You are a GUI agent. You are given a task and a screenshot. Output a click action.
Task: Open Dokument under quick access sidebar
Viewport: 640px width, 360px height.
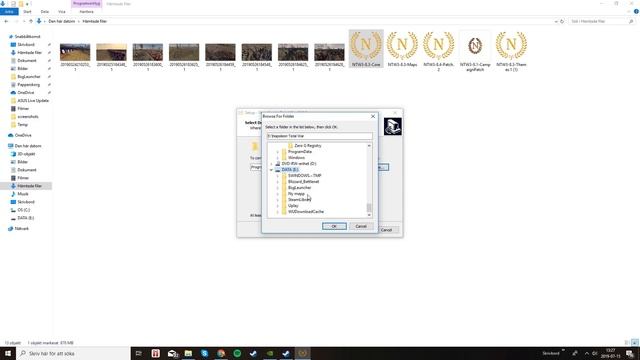(27, 60)
